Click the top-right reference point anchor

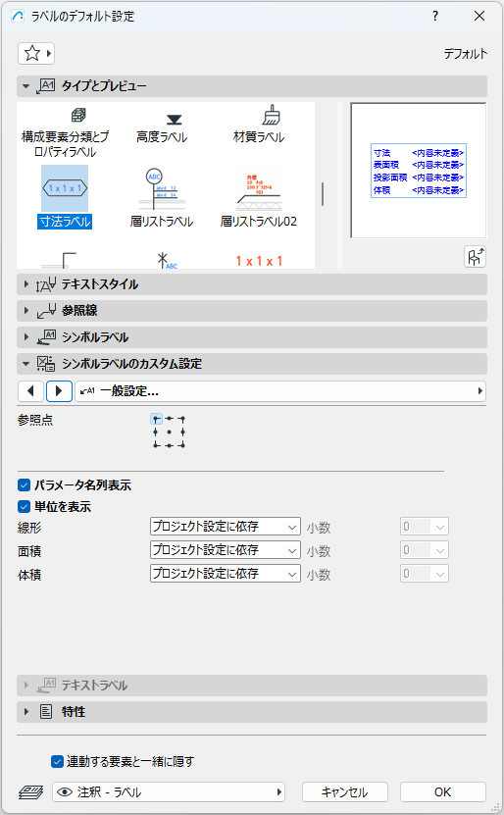click(182, 419)
